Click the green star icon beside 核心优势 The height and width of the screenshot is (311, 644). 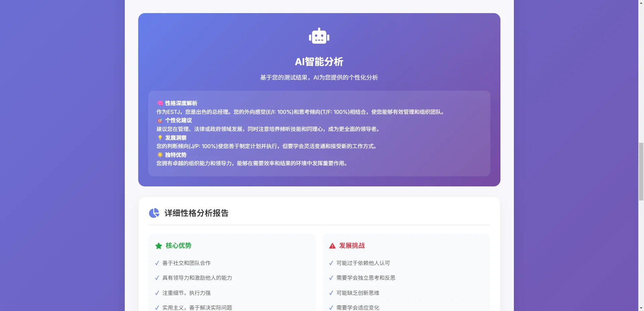tap(159, 246)
